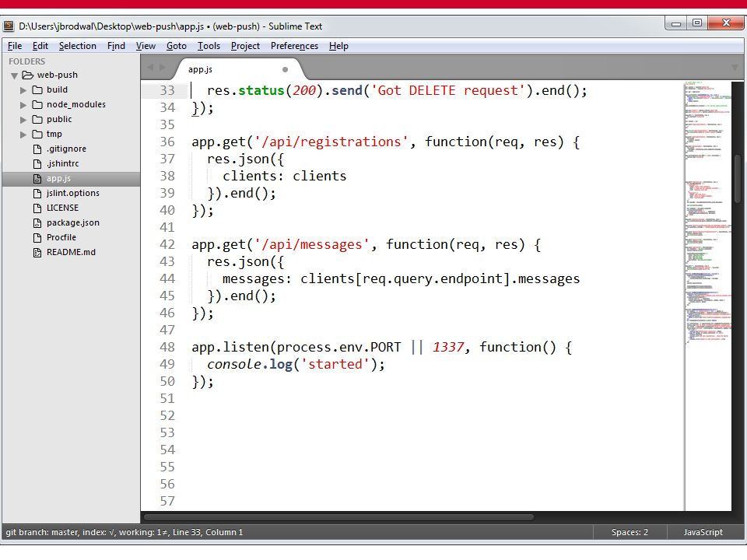Open the File menu

point(15,46)
